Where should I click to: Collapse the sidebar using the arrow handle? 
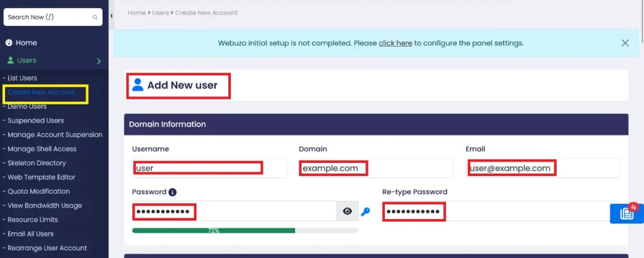tap(111, 16)
